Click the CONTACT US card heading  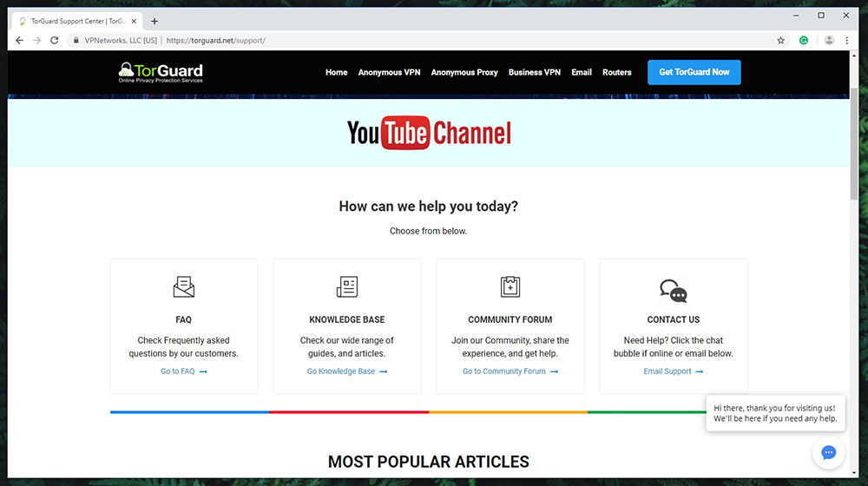tap(674, 319)
